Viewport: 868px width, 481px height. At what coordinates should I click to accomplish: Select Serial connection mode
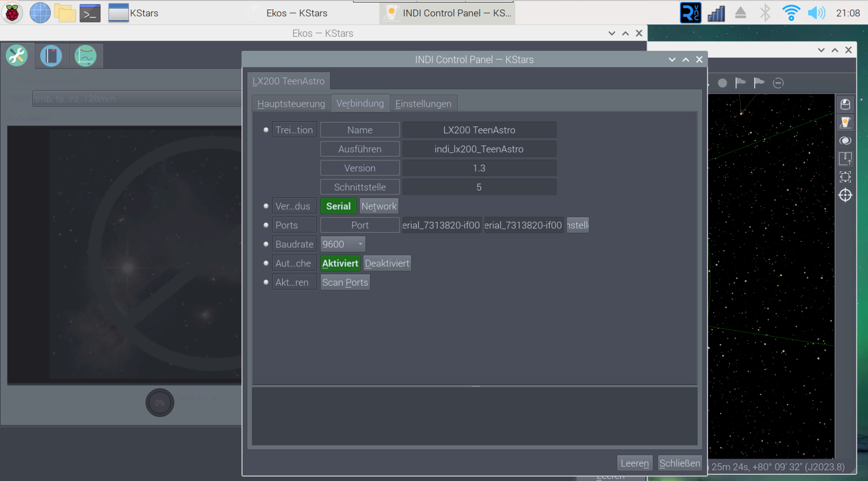(x=338, y=206)
